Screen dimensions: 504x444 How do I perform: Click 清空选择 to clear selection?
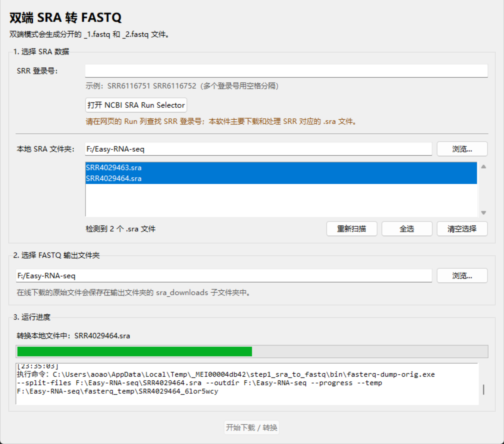[462, 229]
